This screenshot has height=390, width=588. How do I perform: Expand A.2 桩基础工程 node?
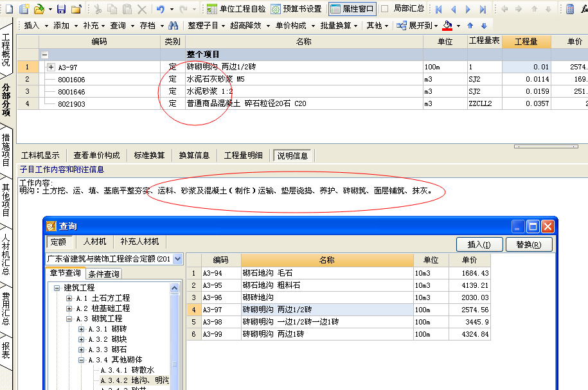click(69, 308)
